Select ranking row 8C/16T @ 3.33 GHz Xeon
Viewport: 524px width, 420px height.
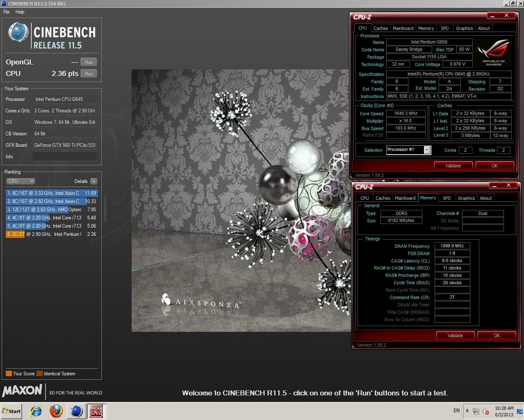click(x=52, y=193)
